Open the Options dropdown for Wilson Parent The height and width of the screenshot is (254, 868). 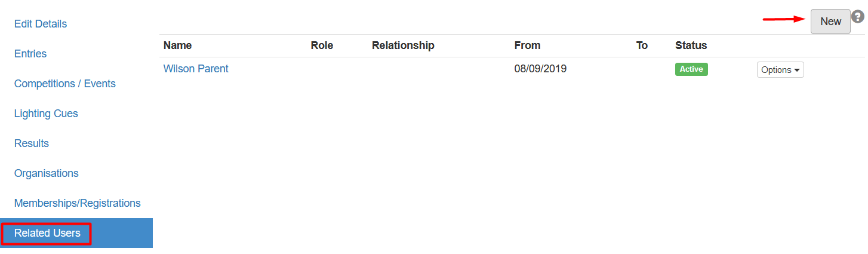click(x=780, y=70)
